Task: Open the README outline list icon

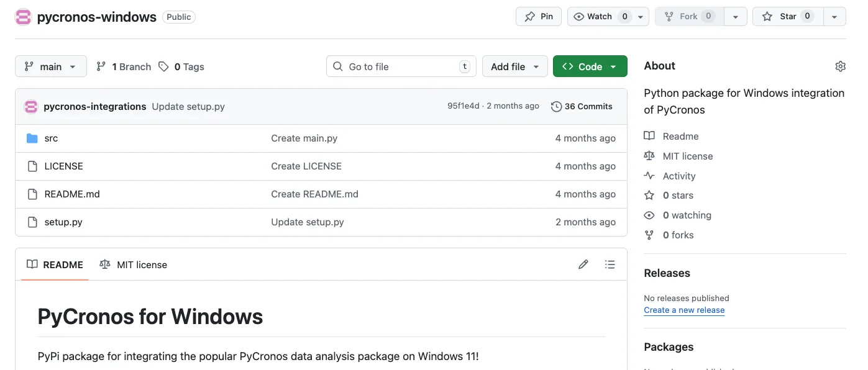Action: pos(610,264)
